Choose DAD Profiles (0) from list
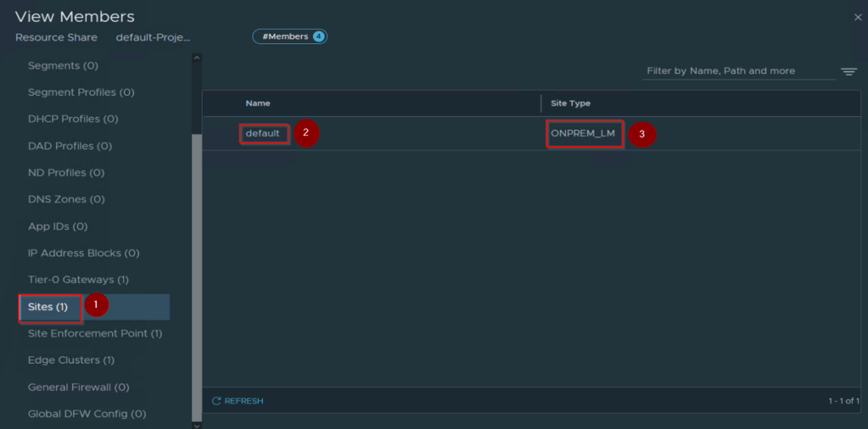Viewport: 868px width, 429px height. (x=70, y=146)
